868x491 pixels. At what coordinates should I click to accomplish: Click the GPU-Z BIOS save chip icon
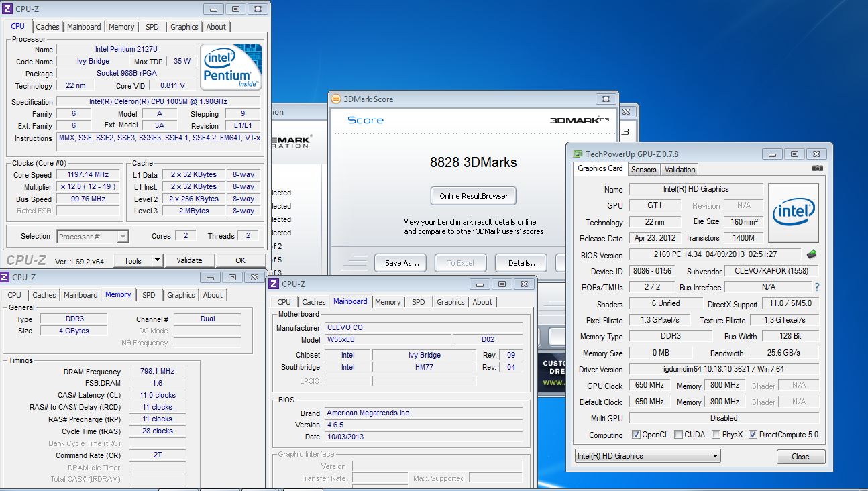[x=812, y=254]
